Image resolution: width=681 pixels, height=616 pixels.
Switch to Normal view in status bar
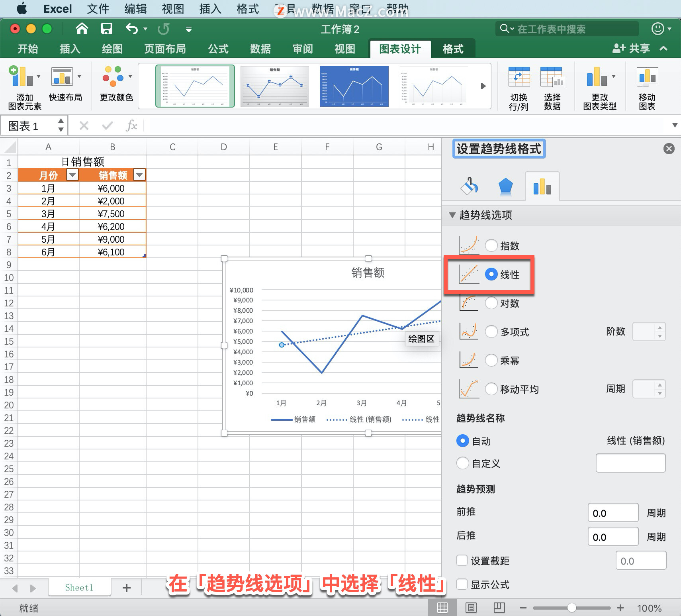coord(442,608)
